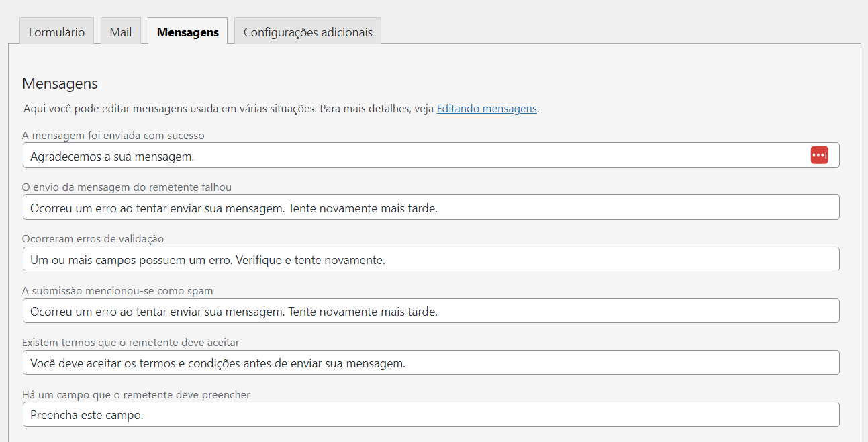Image resolution: width=868 pixels, height=442 pixels.
Task: Click the red password manager icon
Action: 819,155
